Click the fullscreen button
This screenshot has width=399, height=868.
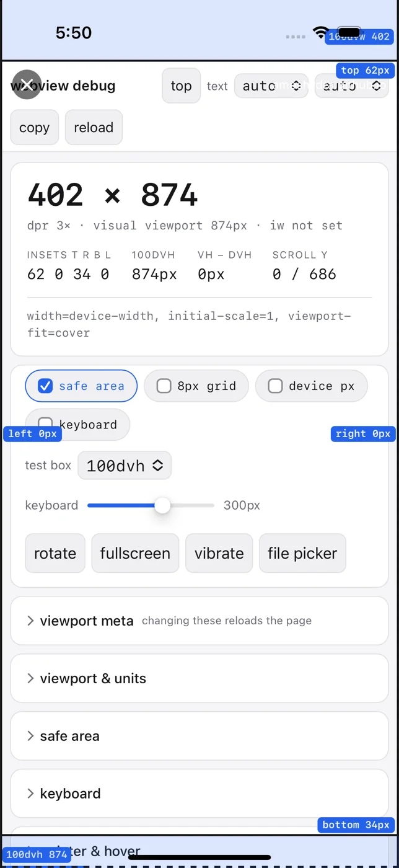pyautogui.click(x=135, y=553)
